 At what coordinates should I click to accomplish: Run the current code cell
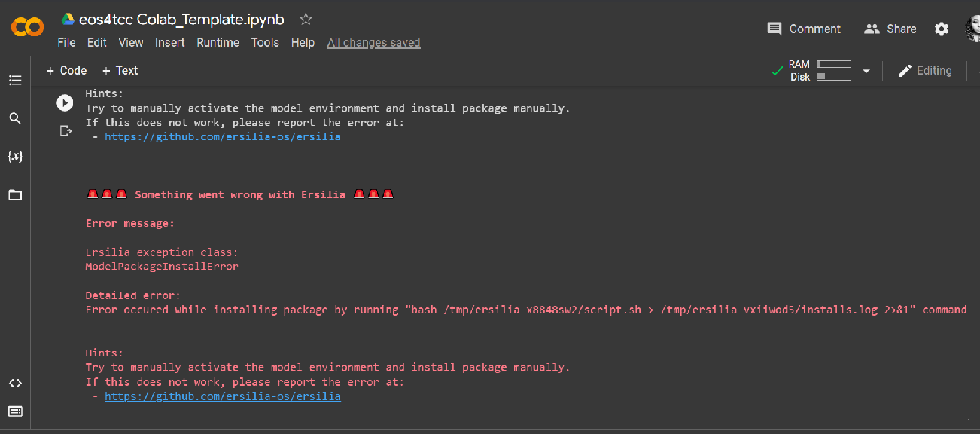pyautogui.click(x=64, y=102)
